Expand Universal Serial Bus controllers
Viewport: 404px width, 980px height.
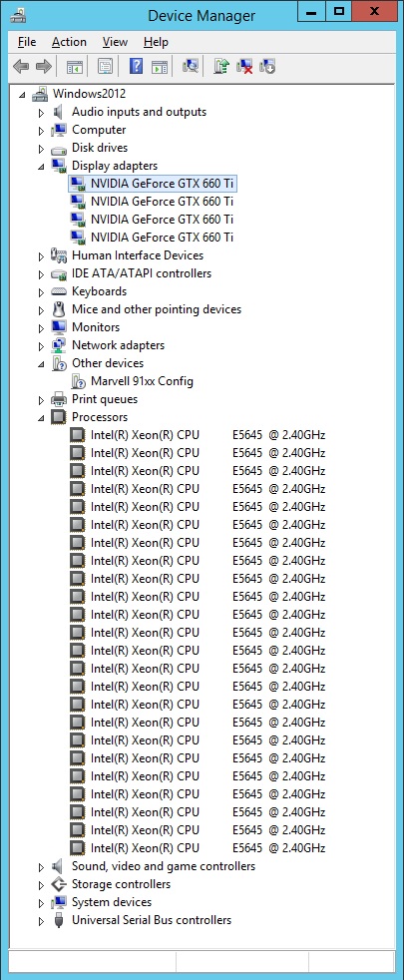point(41,921)
